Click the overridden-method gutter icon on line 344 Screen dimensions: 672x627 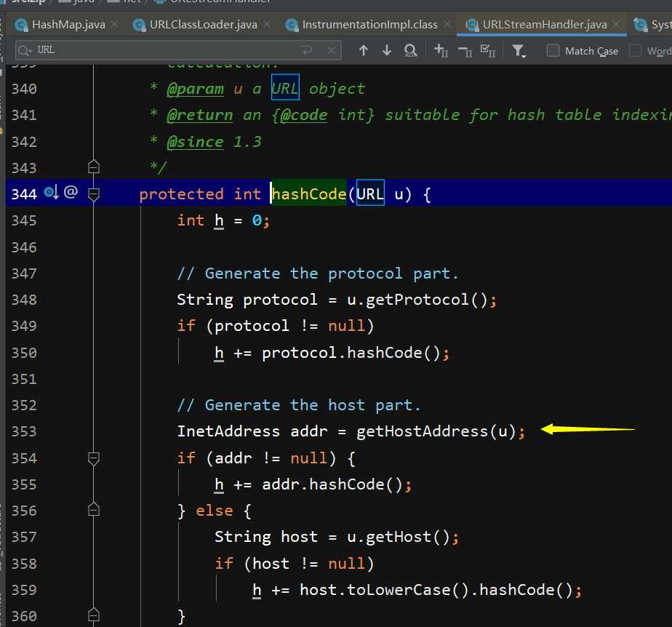tap(52, 193)
